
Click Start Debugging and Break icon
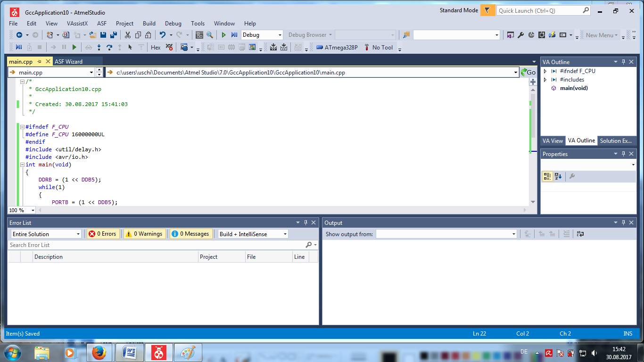click(x=234, y=35)
